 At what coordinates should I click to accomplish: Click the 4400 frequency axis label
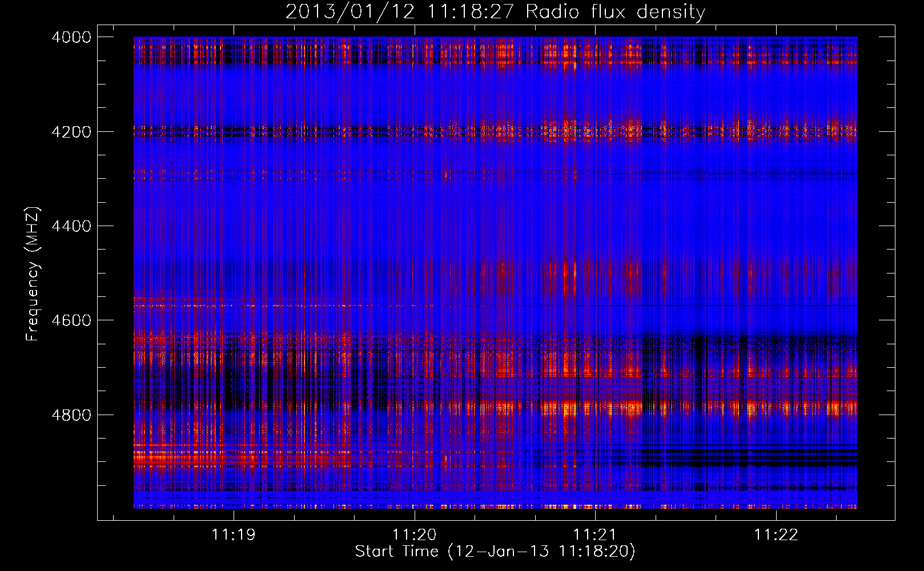click(x=71, y=226)
